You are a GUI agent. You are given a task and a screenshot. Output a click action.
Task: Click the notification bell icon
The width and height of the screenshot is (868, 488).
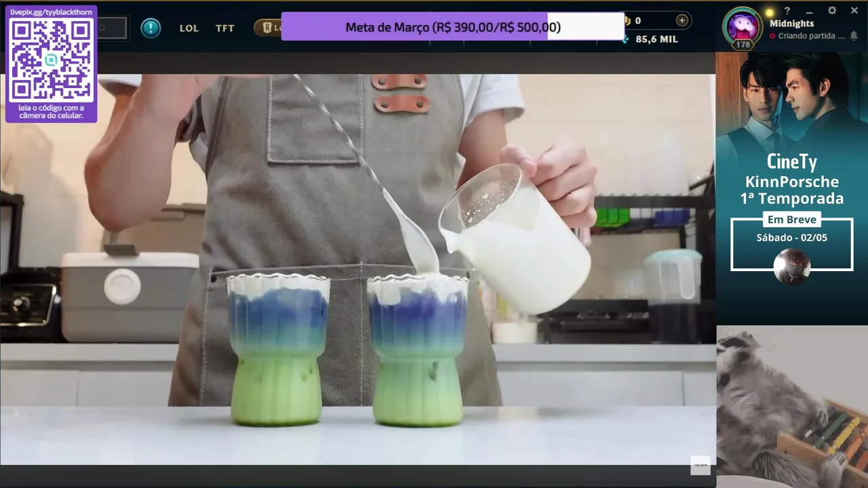pyautogui.click(x=854, y=35)
